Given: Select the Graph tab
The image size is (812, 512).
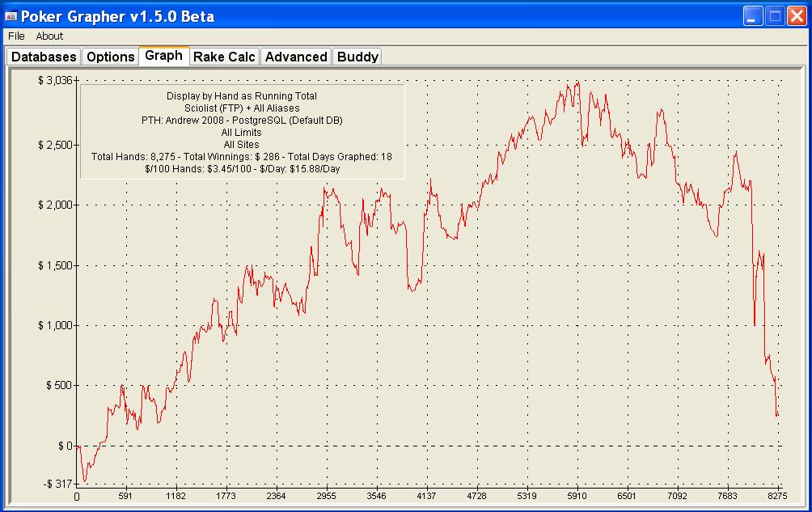Looking at the screenshot, I should (163, 56).
